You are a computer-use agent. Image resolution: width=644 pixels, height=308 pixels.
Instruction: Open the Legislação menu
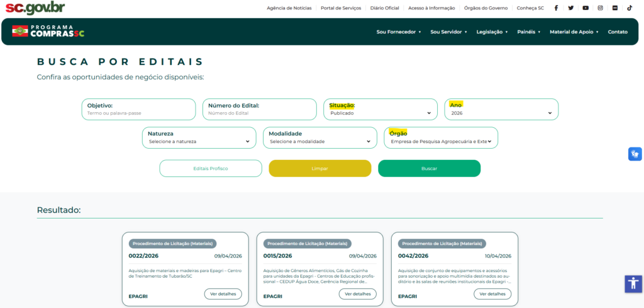[x=492, y=31]
